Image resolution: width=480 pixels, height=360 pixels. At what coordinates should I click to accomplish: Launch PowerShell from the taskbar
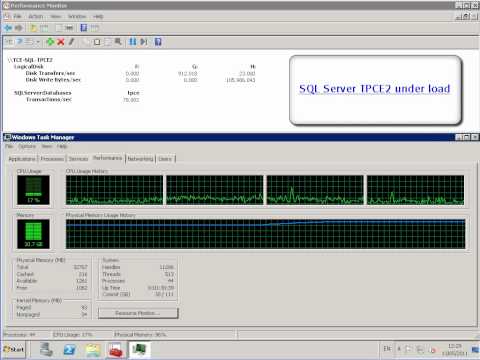point(70,350)
